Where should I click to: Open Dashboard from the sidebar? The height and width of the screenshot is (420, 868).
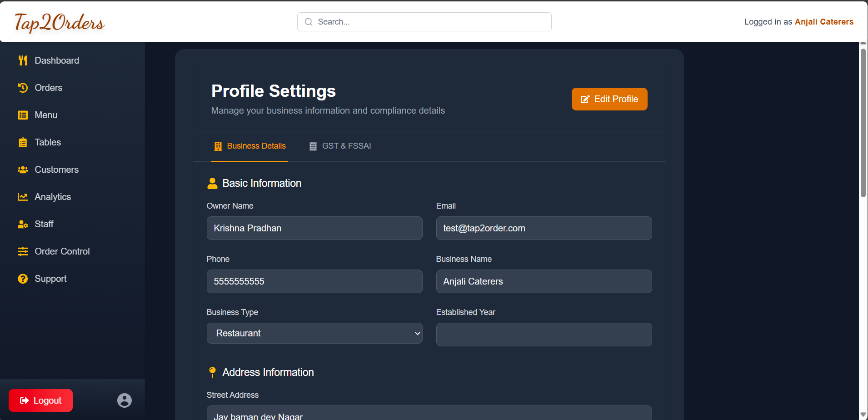click(57, 60)
